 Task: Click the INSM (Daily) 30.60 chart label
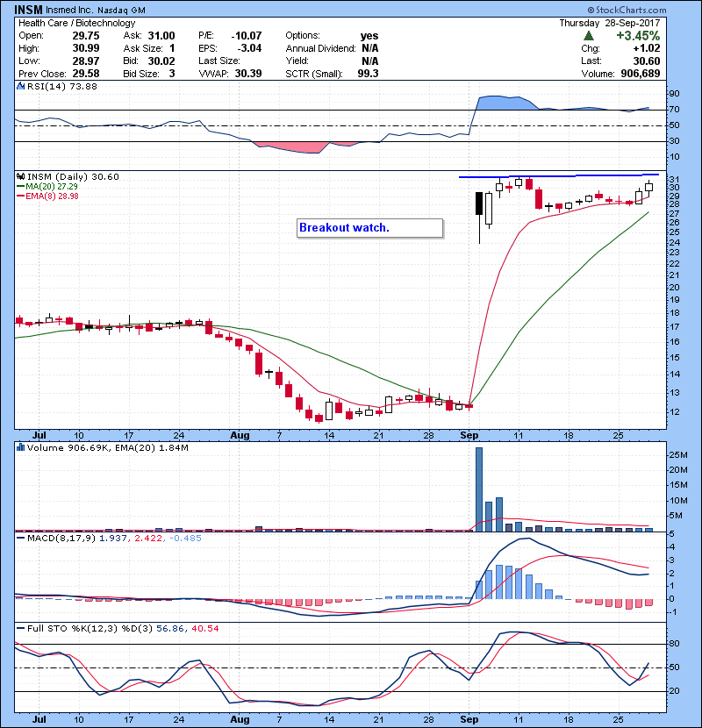[73, 177]
